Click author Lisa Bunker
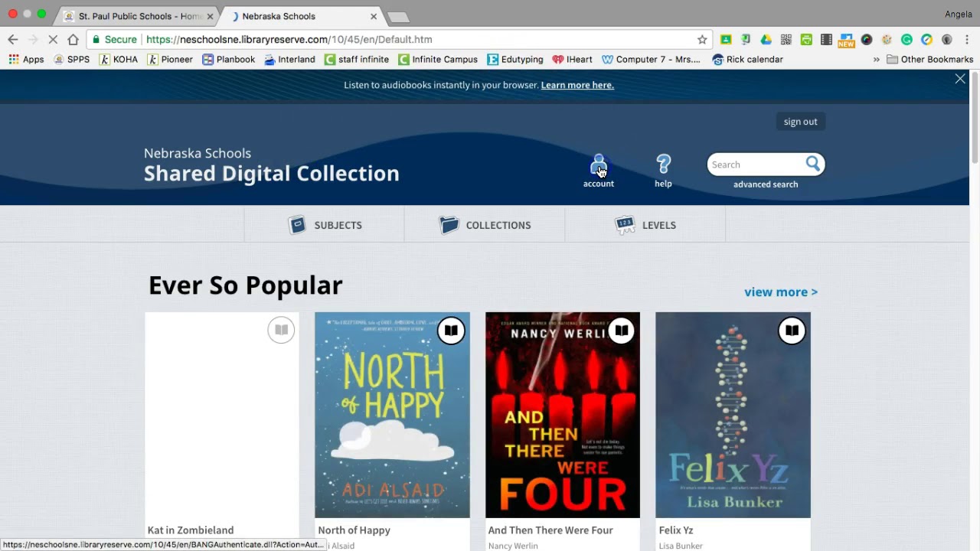The height and width of the screenshot is (551, 980). [681, 546]
